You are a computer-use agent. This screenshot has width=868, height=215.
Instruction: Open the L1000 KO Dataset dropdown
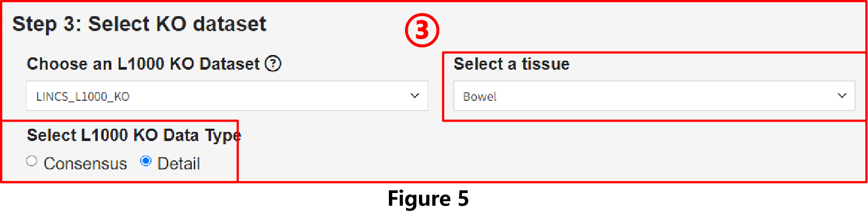[227, 96]
